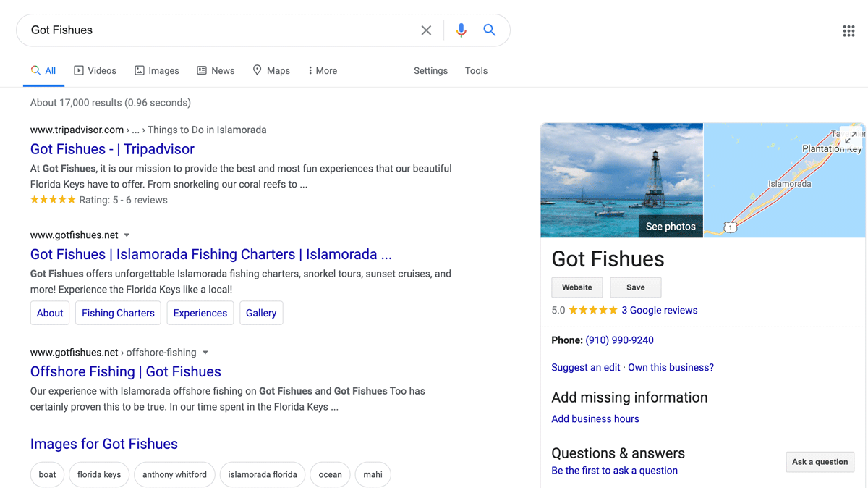Switch to the Maps tab
The width and height of the screenshot is (868, 488).
(x=271, y=71)
